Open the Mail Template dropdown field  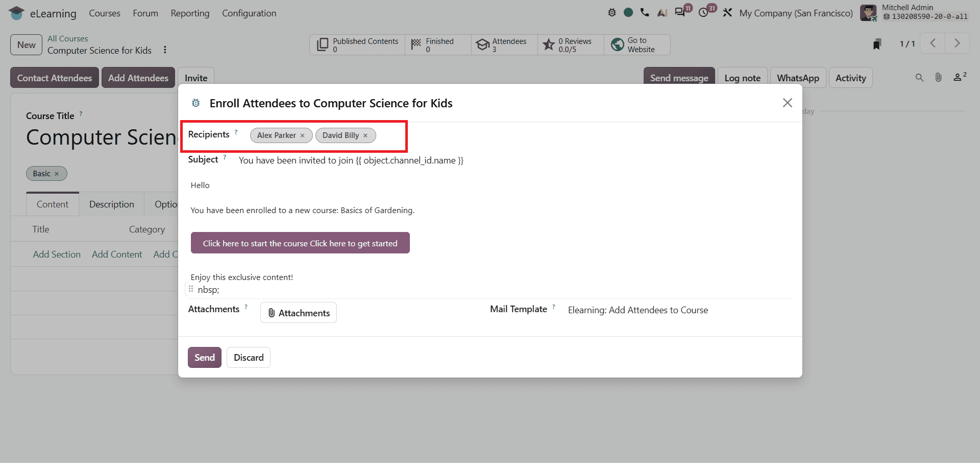(x=679, y=310)
